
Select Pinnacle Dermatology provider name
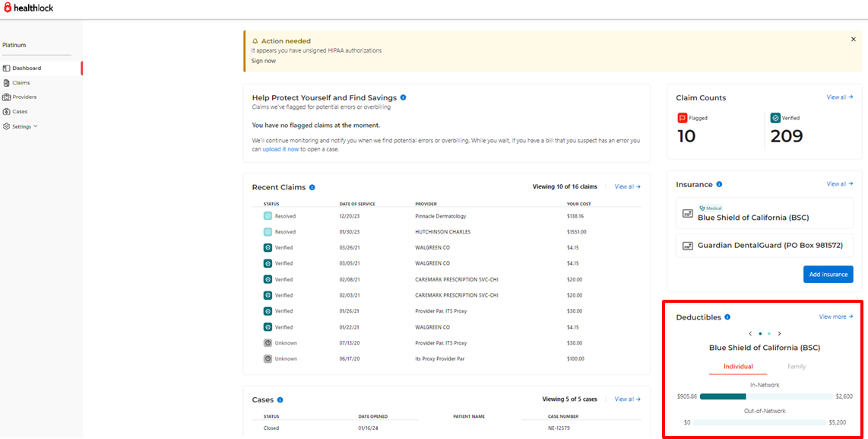click(x=440, y=216)
